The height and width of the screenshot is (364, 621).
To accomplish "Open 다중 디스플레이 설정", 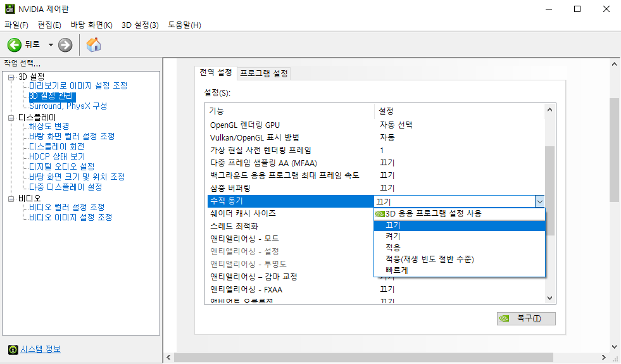I will coord(65,187).
